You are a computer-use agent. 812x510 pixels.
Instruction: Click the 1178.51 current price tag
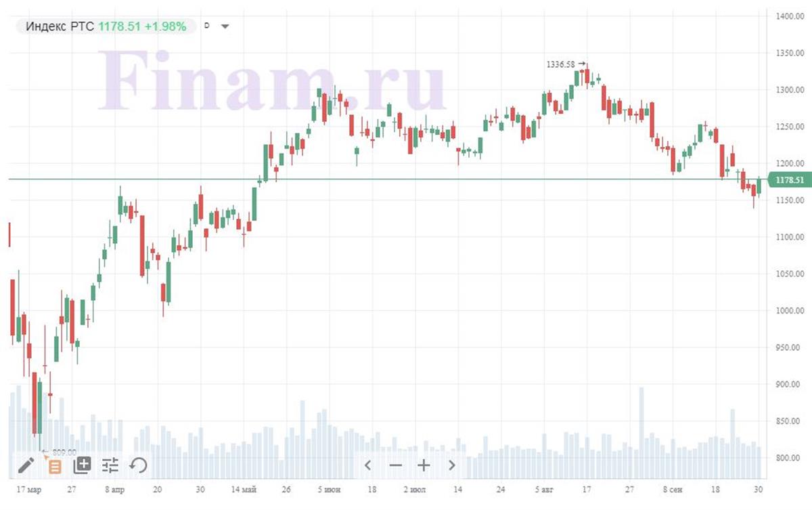coord(791,179)
